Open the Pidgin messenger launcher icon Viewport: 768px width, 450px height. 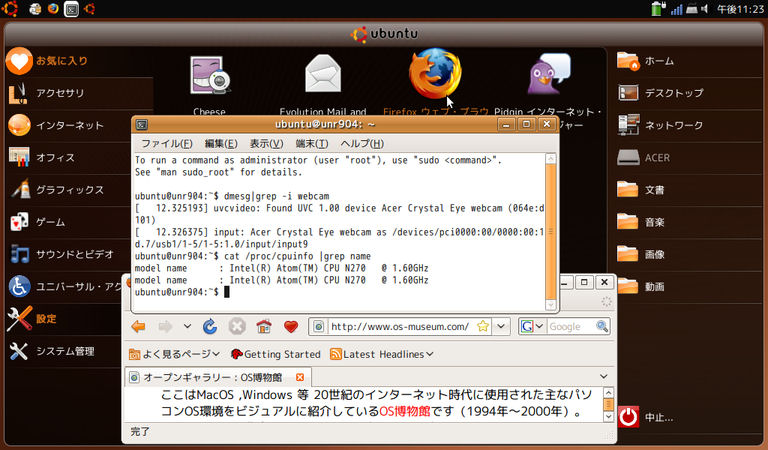(549, 73)
